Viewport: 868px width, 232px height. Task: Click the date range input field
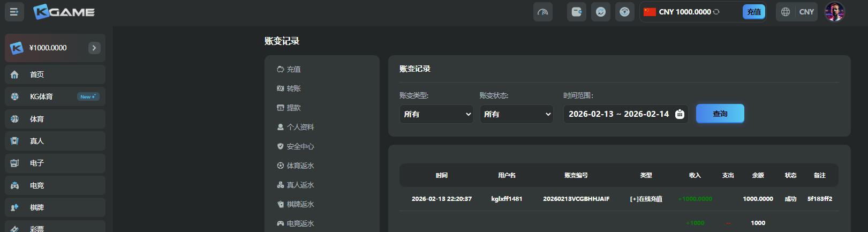[618, 114]
